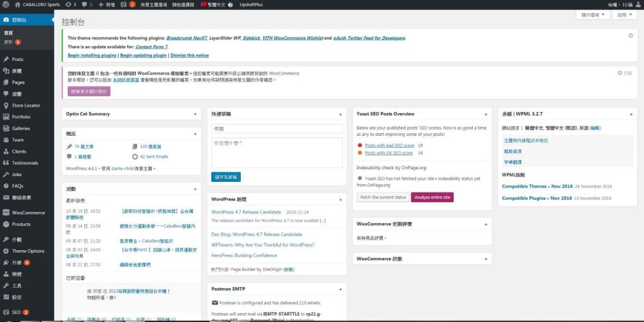Open Compatible Themes – Nov 2016 link
This screenshot has width=644, height=322.
pos(537,186)
